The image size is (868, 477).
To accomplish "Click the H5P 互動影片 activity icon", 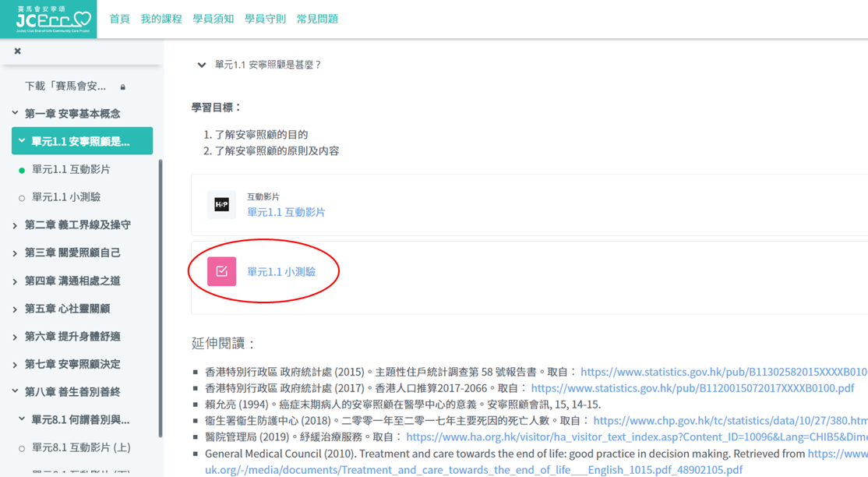I will [x=221, y=205].
